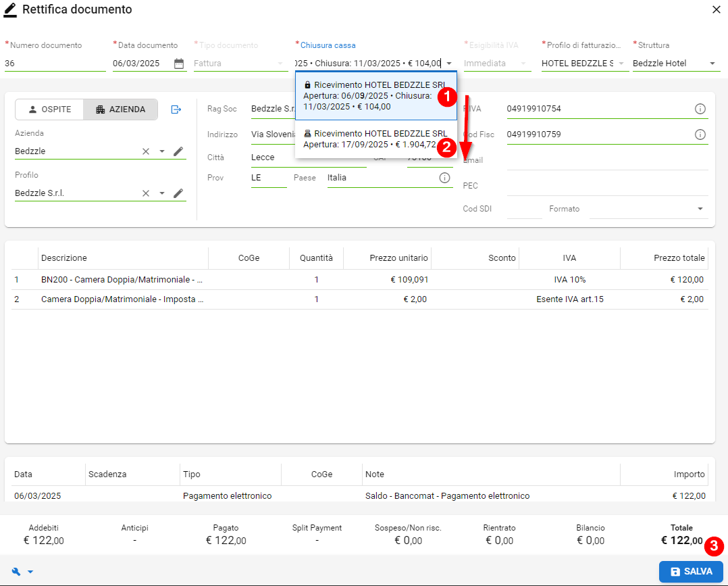Clear the Profilo Bedzzle S.r.l. selection
Screen dimensions: 728x586
(x=146, y=193)
